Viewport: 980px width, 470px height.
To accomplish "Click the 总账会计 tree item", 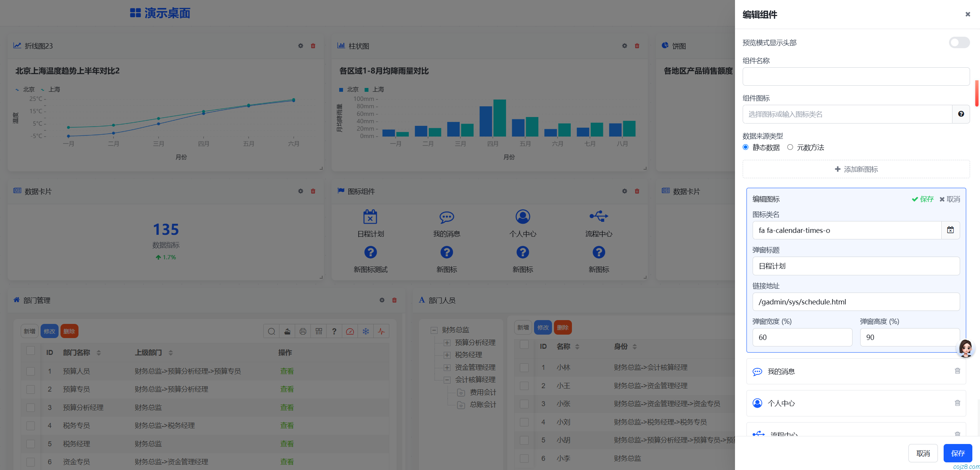I will pyautogui.click(x=483, y=404).
